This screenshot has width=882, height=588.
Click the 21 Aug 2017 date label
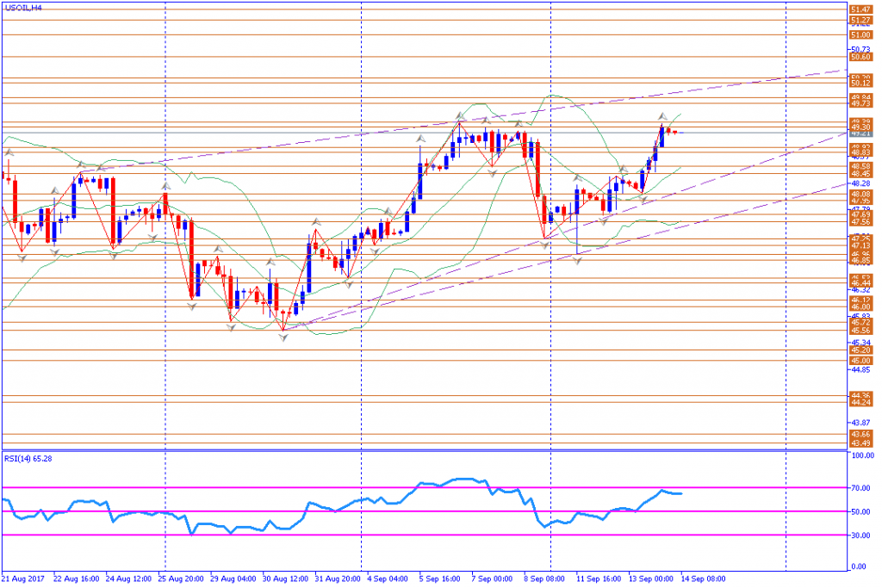[x=23, y=579]
